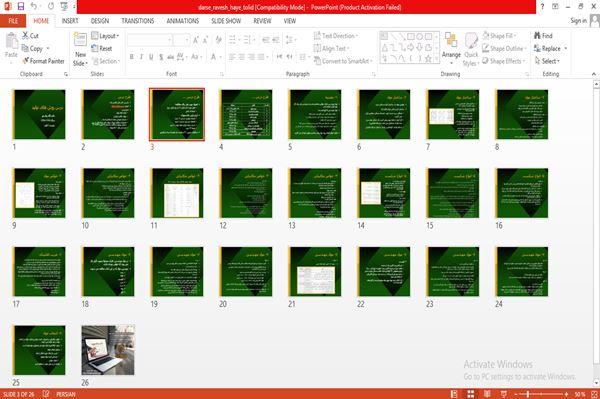Screen dimensions: 600x399
Task: Toggle text Shadow formatting
Action: tap(161, 57)
